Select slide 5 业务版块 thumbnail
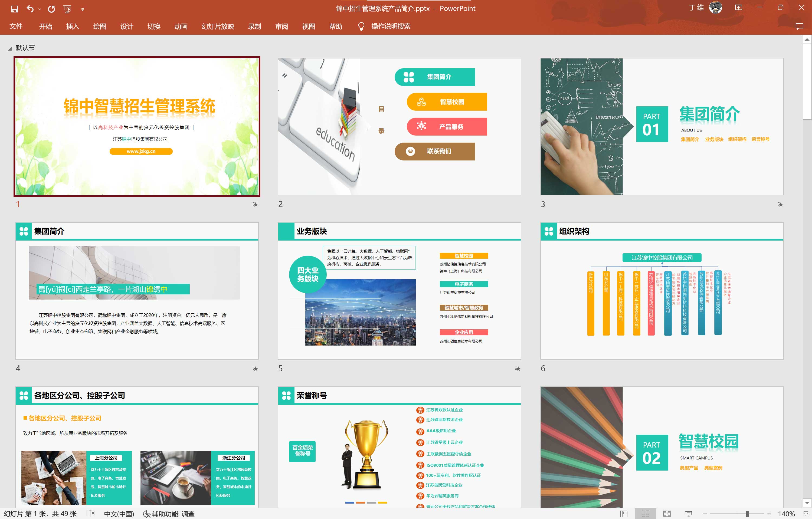Viewport: 812px width, 519px height. [x=399, y=291]
